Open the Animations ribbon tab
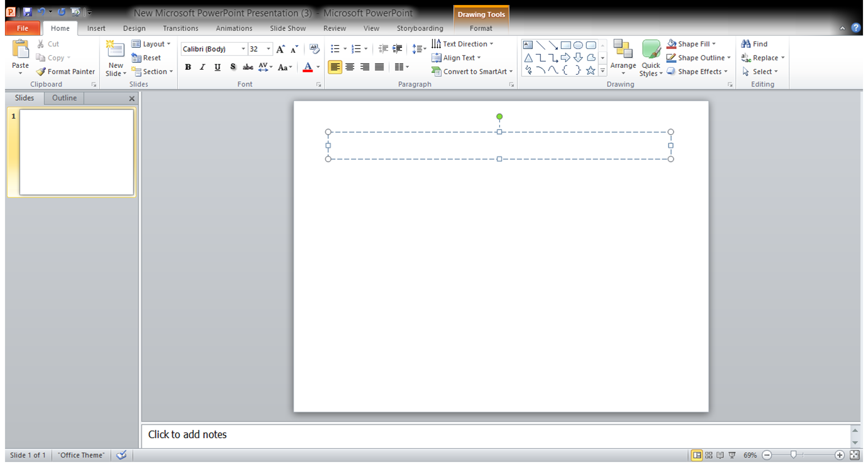Screen dimensions: 868x467 pyautogui.click(x=234, y=28)
